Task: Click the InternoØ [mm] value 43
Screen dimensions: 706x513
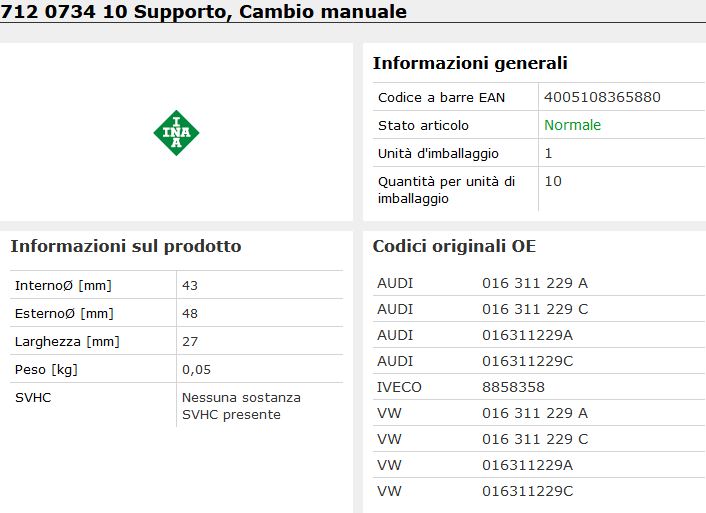Action: 190,285
